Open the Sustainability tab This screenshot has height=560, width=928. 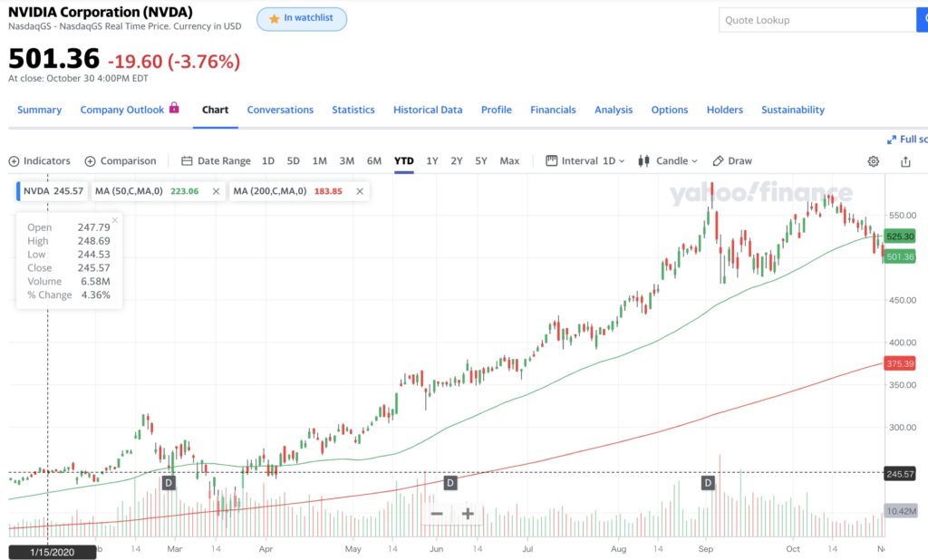click(792, 110)
